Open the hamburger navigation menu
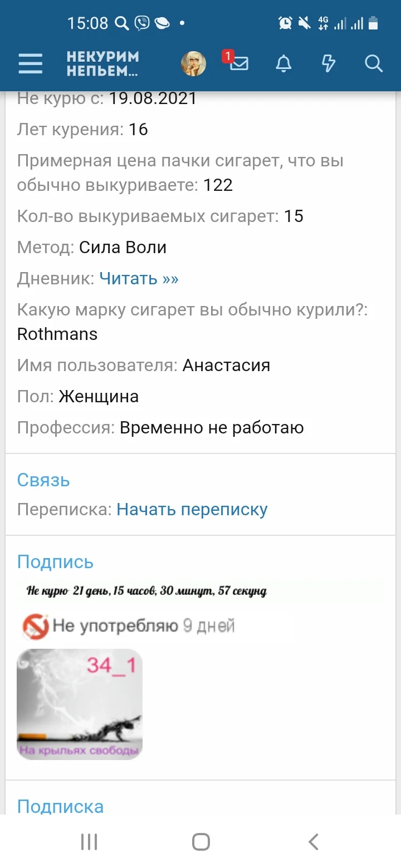Screen dimensions: 401x868 click(x=30, y=63)
